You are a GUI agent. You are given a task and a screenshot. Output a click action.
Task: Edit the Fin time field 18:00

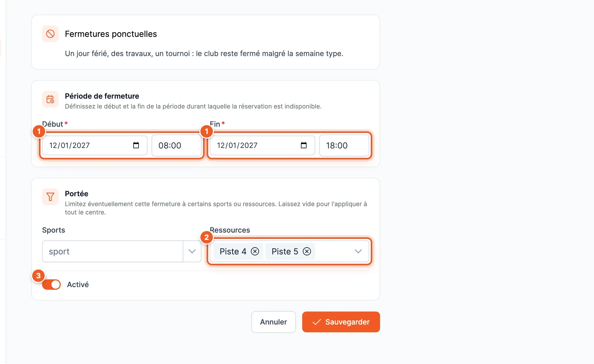[x=344, y=145]
